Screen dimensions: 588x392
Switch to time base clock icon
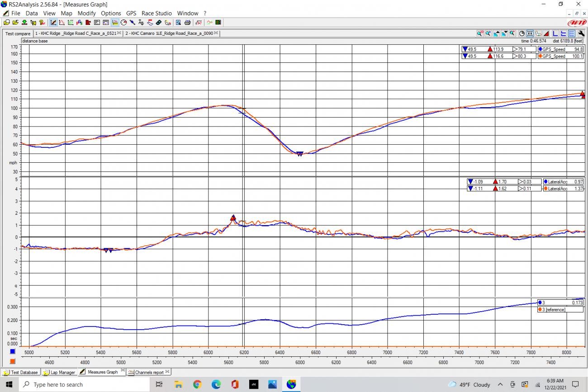pyautogui.click(x=522, y=33)
